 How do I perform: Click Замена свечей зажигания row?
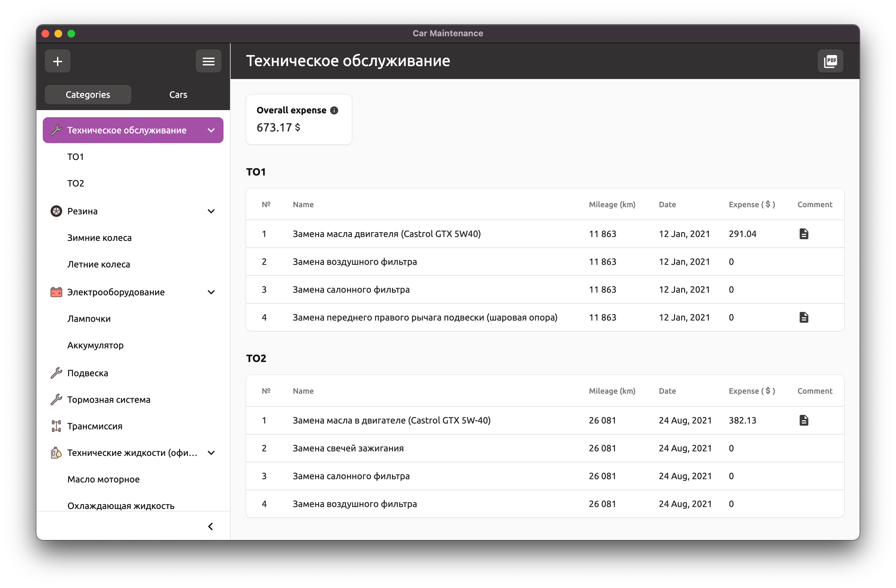click(545, 448)
